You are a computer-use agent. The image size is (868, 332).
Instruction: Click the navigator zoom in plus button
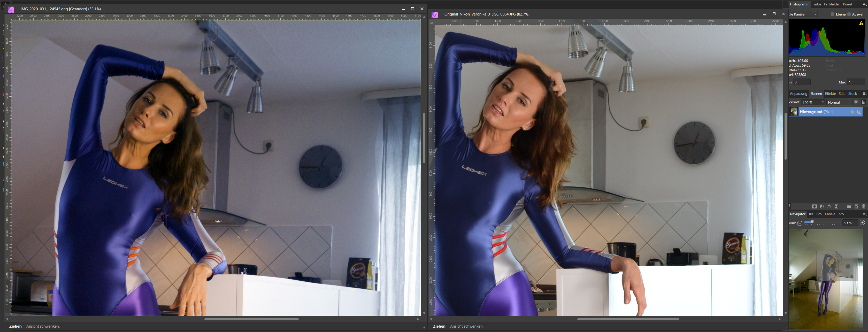[862, 223]
